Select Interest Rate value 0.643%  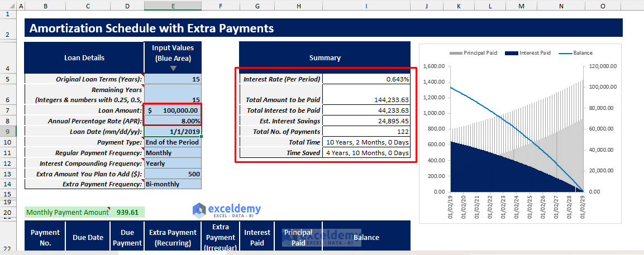click(366, 79)
